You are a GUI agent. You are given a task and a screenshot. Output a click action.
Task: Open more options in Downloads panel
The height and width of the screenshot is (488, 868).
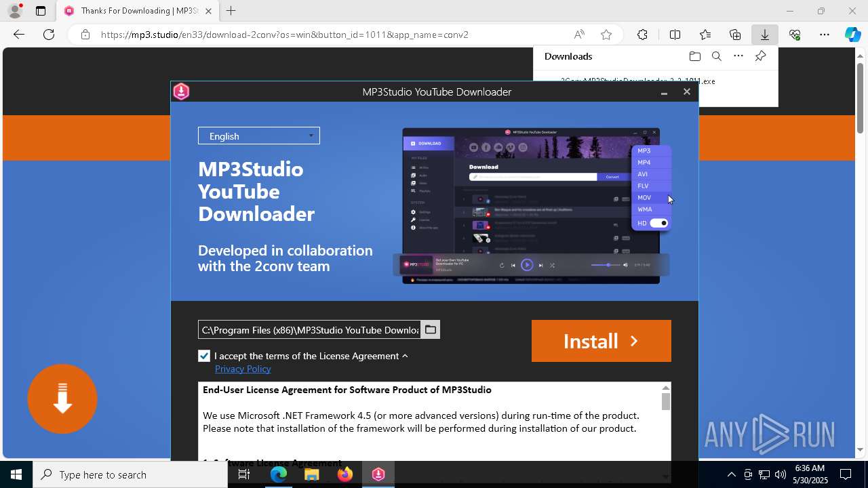tap(738, 56)
